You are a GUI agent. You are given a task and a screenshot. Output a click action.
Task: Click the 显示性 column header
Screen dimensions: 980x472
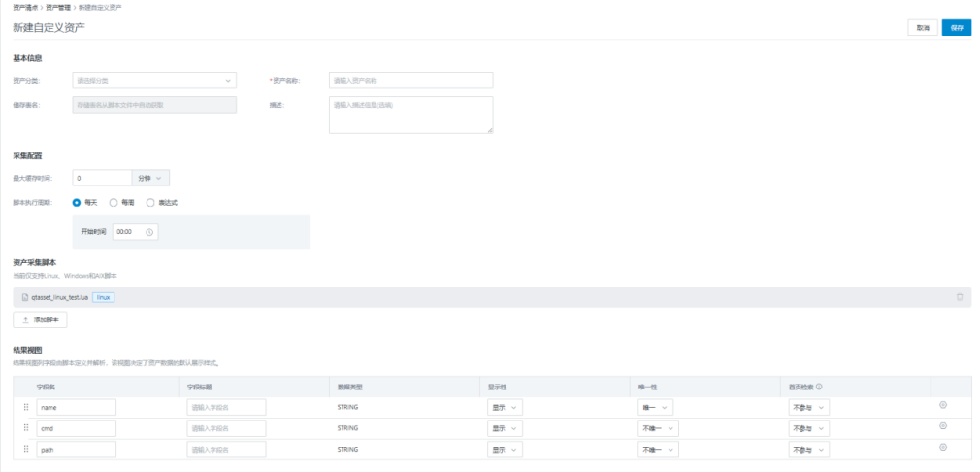coord(498,387)
